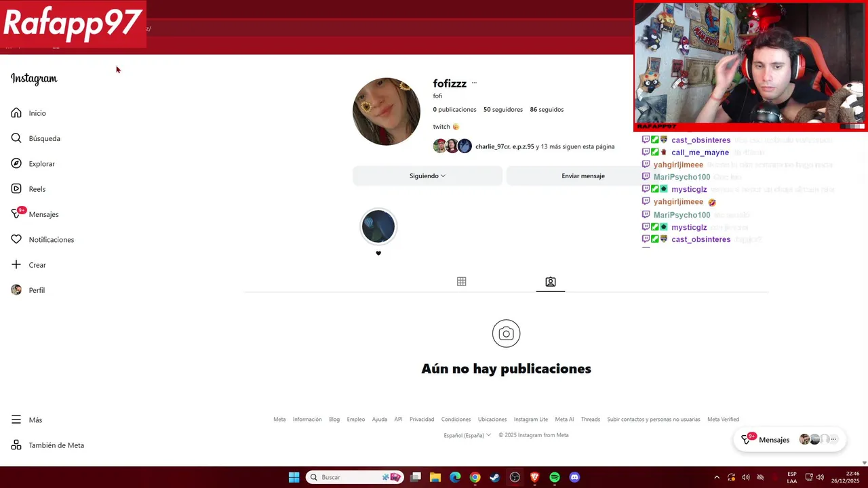Image resolution: width=868 pixels, height=488 pixels.
Task: Click the Enviar mensaje button
Action: (x=583, y=176)
